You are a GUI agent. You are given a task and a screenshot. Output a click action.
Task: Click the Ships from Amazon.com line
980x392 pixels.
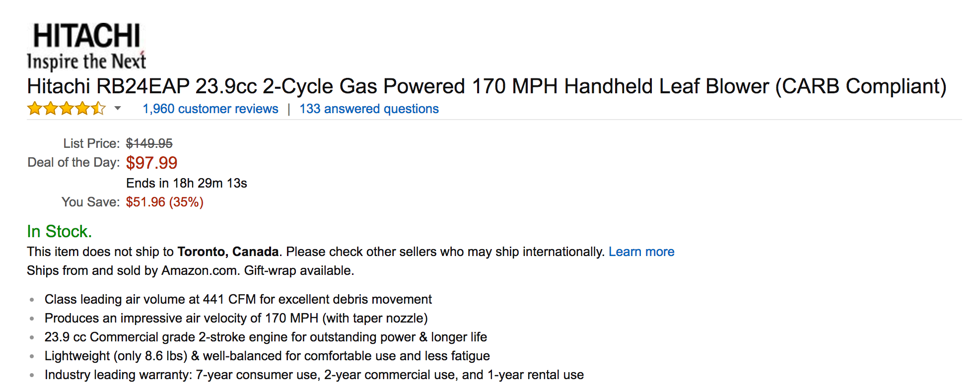(190, 270)
